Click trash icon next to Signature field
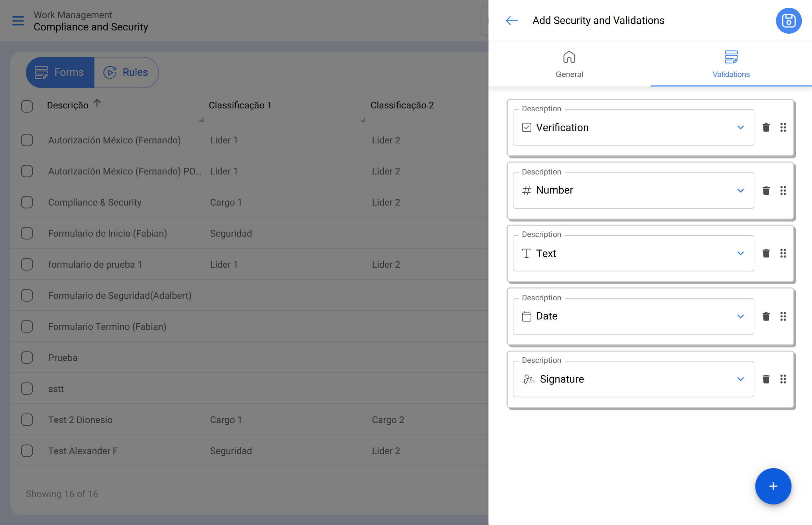The image size is (812, 525). click(x=766, y=379)
